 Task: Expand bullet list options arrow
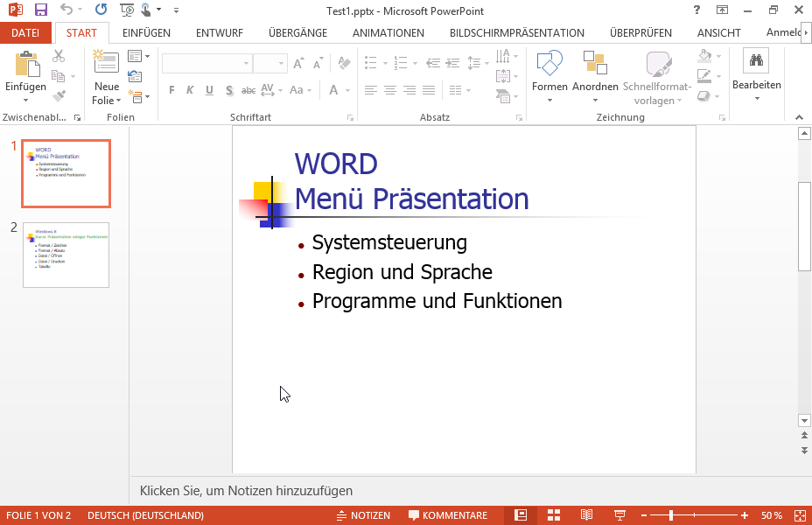pyautogui.click(x=385, y=64)
